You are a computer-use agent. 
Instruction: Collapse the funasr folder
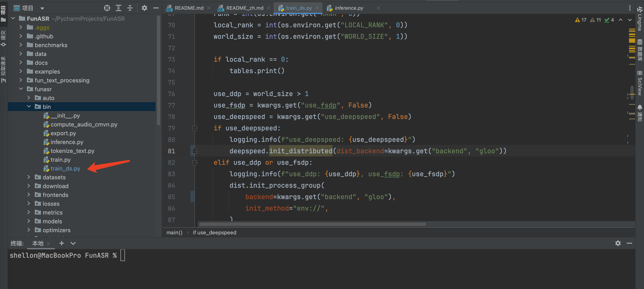(21, 89)
